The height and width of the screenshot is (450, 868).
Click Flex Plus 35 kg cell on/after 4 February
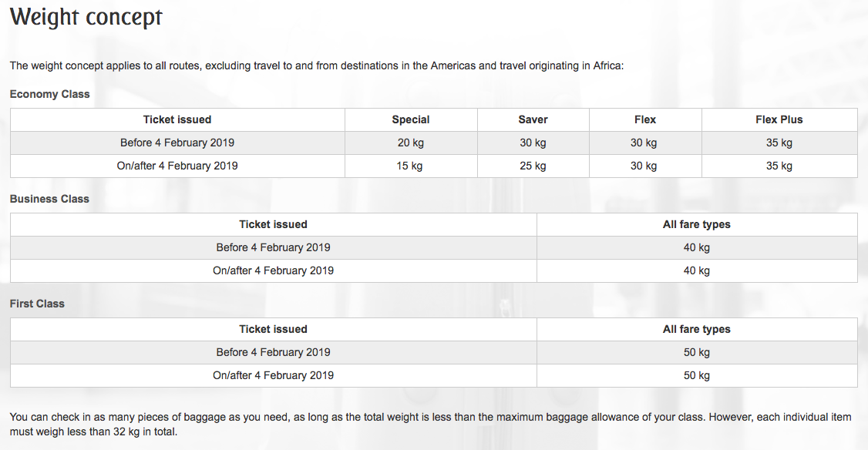pos(779,166)
